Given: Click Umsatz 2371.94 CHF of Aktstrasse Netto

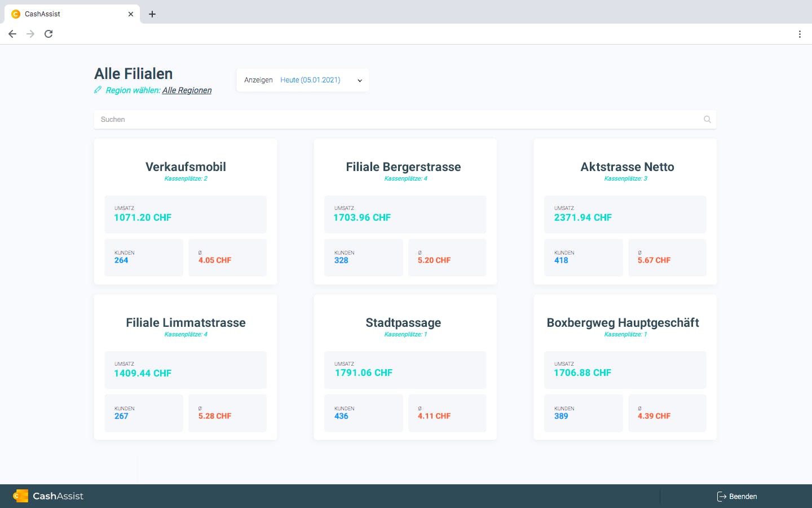Looking at the screenshot, I should 582,217.
